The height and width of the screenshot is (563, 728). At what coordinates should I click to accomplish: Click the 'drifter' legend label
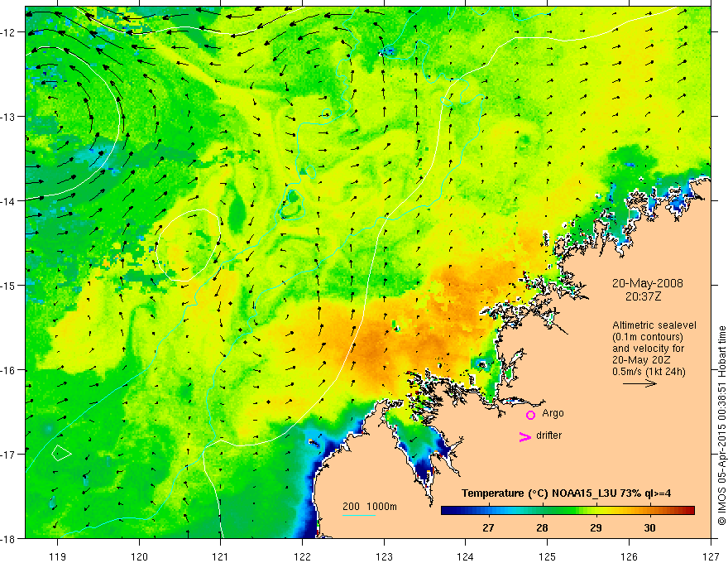coord(548,435)
